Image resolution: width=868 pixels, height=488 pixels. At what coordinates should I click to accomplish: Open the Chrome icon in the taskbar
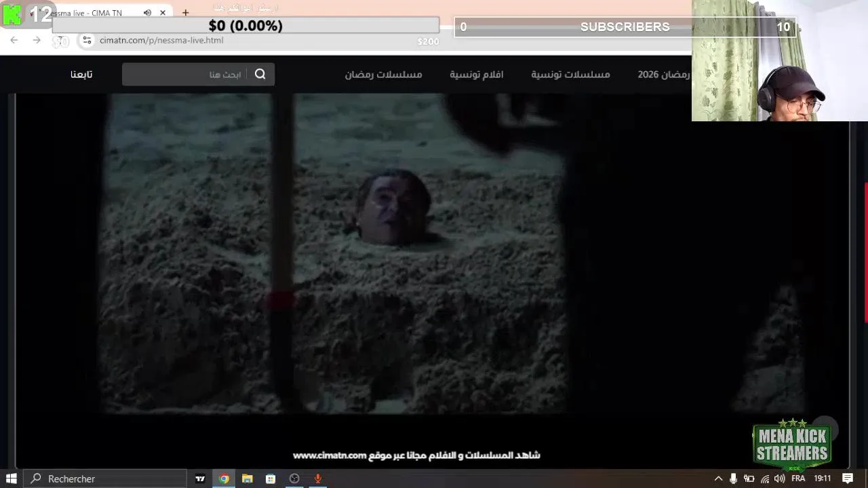click(224, 479)
